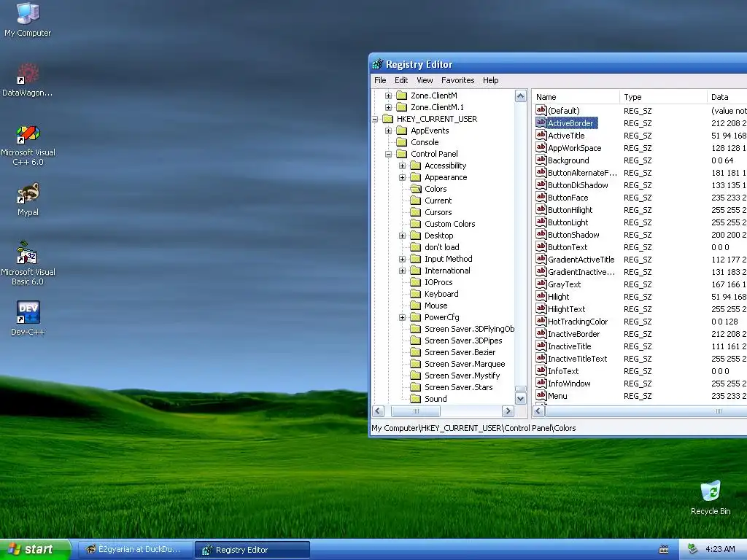Click the Registry Editor taskbar button

(x=252, y=550)
